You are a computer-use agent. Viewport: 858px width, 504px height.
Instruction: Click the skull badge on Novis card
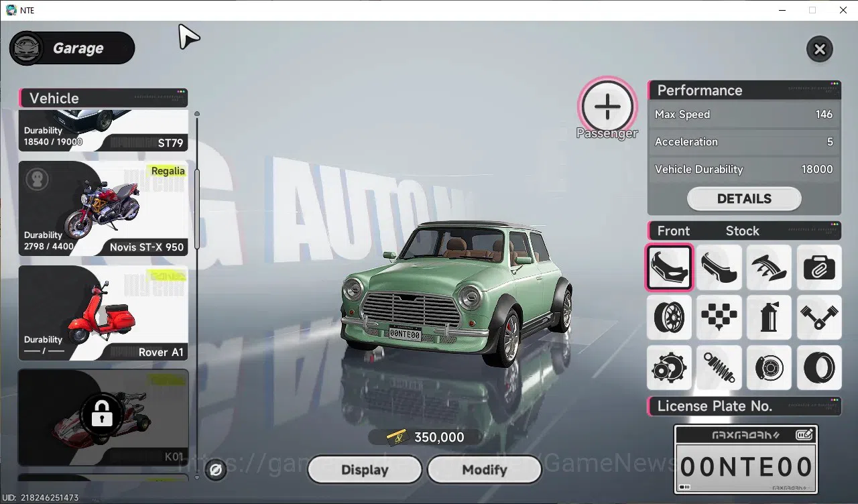37,179
